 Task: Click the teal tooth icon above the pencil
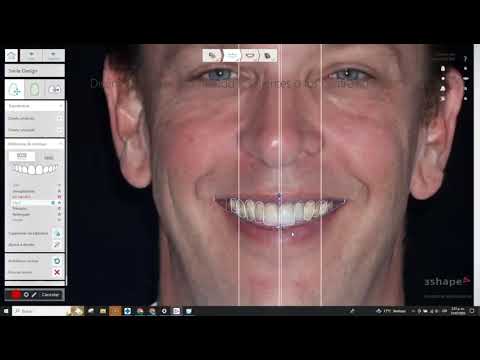click(57, 234)
